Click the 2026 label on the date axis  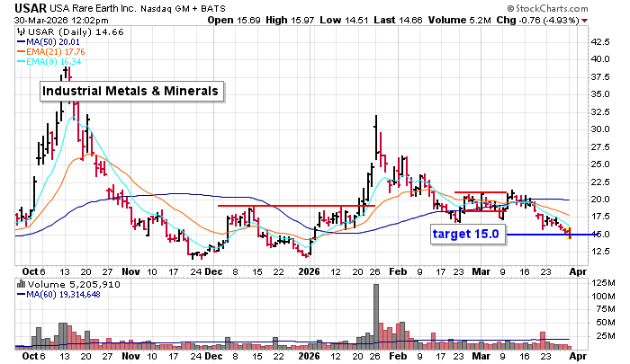[x=310, y=270]
